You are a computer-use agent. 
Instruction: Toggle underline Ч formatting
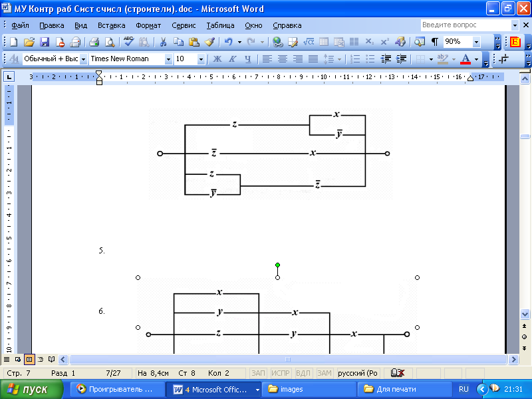coord(248,59)
